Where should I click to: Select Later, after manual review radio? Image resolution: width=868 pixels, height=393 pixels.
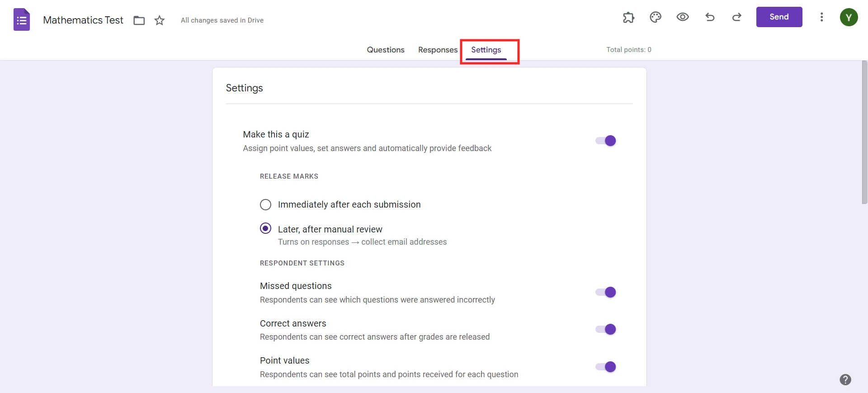(x=265, y=228)
